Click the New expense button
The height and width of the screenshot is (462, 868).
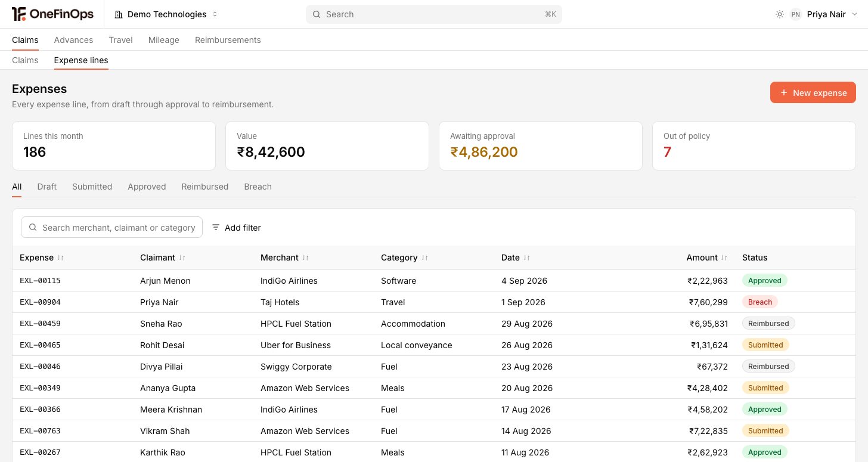point(813,92)
